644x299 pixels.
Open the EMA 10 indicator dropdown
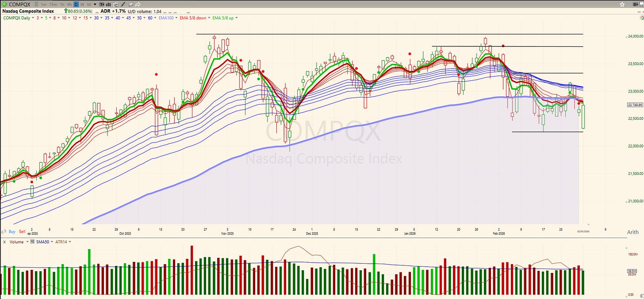tap(69, 18)
